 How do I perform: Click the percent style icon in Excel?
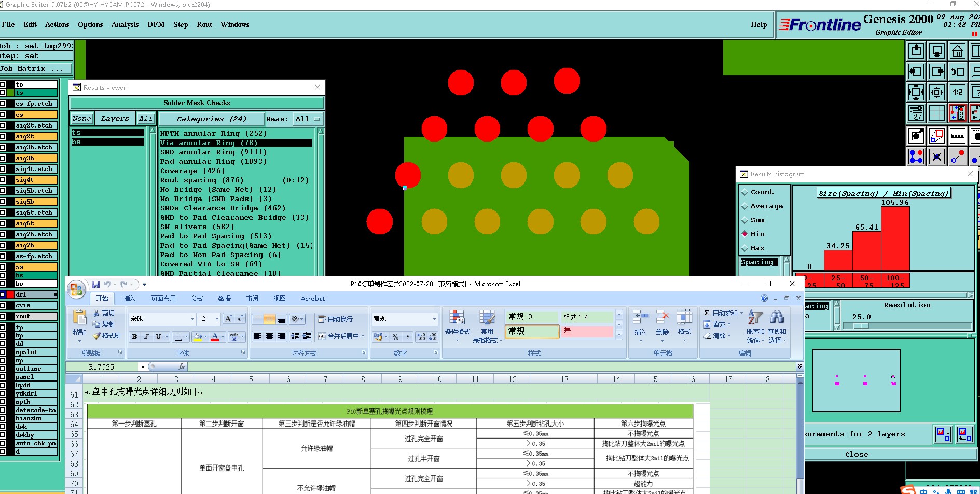[396, 337]
